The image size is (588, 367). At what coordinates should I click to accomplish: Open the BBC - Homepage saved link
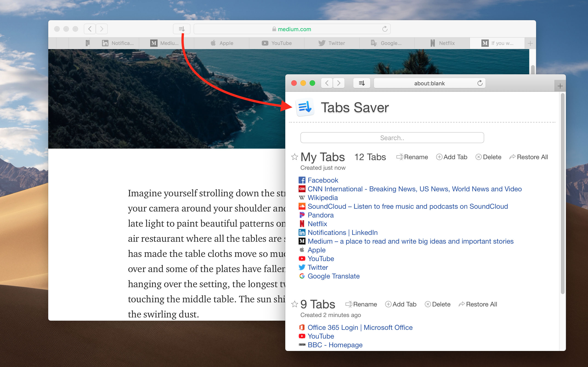(x=335, y=345)
